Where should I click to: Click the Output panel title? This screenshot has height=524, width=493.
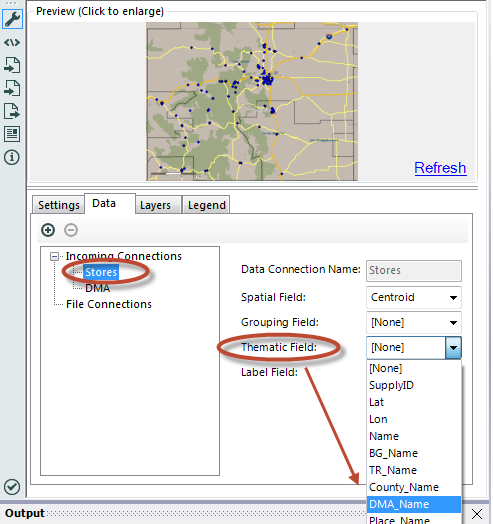coord(25,513)
